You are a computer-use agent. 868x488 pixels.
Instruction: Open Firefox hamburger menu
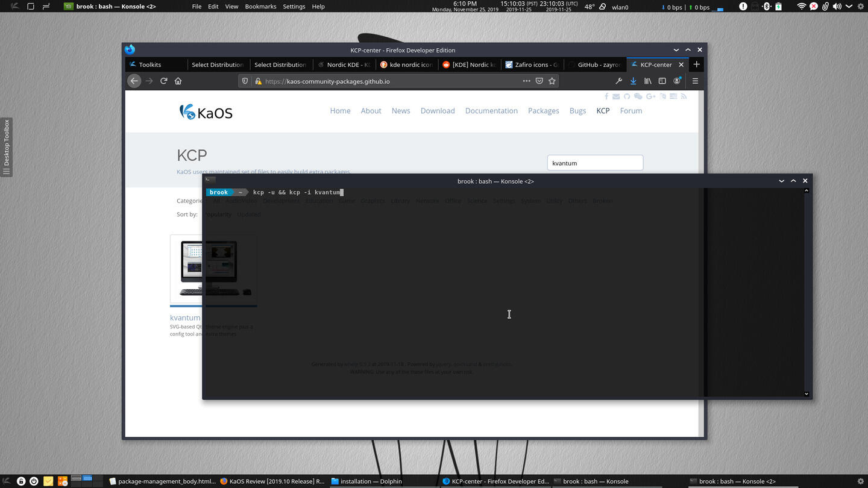(695, 81)
